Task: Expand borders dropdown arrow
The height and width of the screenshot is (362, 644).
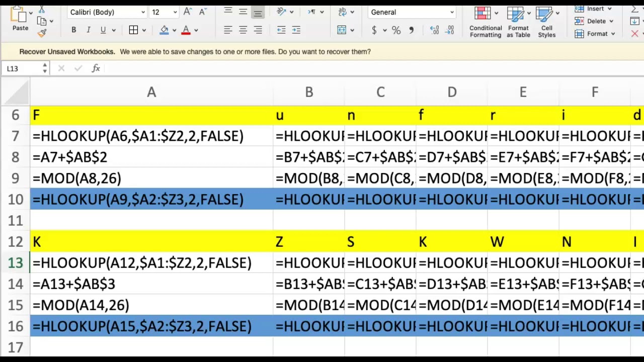Action: pyautogui.click(x=144, y=31)
